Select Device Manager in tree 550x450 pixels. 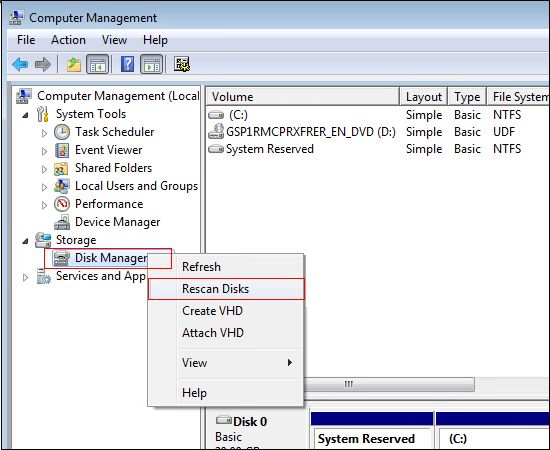(x=117, y=222)
